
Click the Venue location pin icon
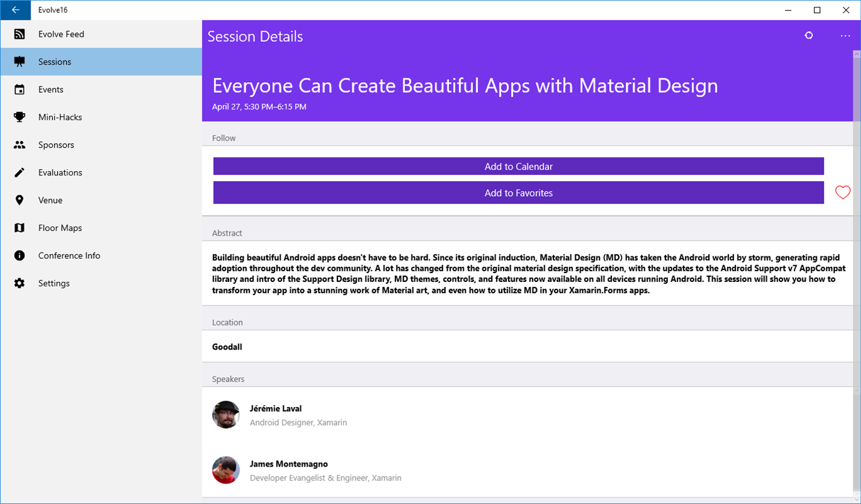point(19,200)
